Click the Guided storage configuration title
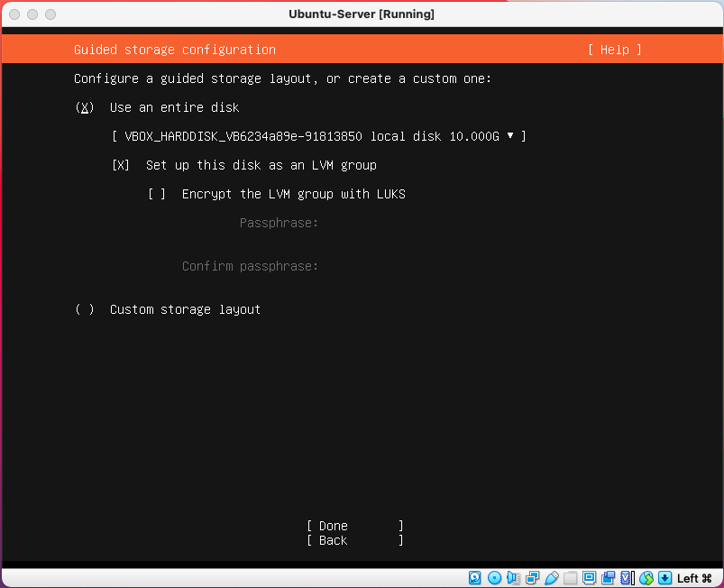Viewport: 724px width, 588px height. click(x=175, y=50)
